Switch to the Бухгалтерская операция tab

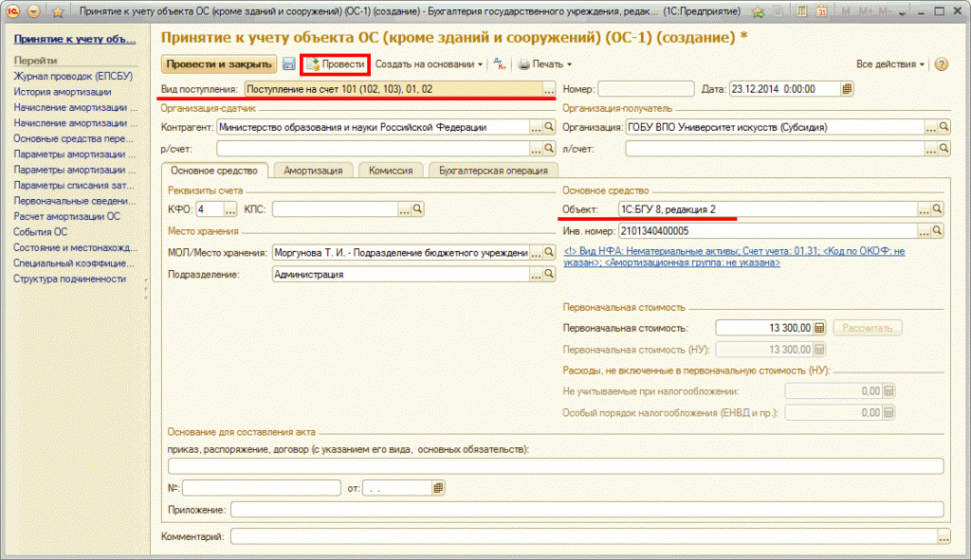point(493,171)
